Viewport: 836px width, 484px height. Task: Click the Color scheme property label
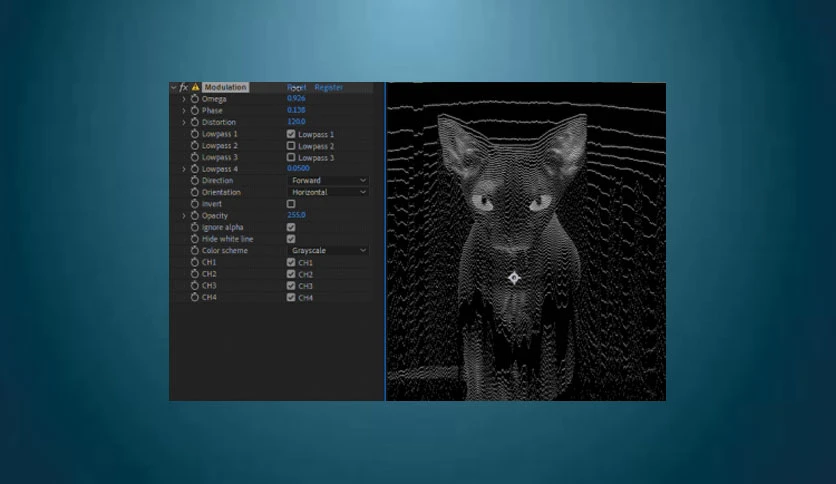(224, 251)
